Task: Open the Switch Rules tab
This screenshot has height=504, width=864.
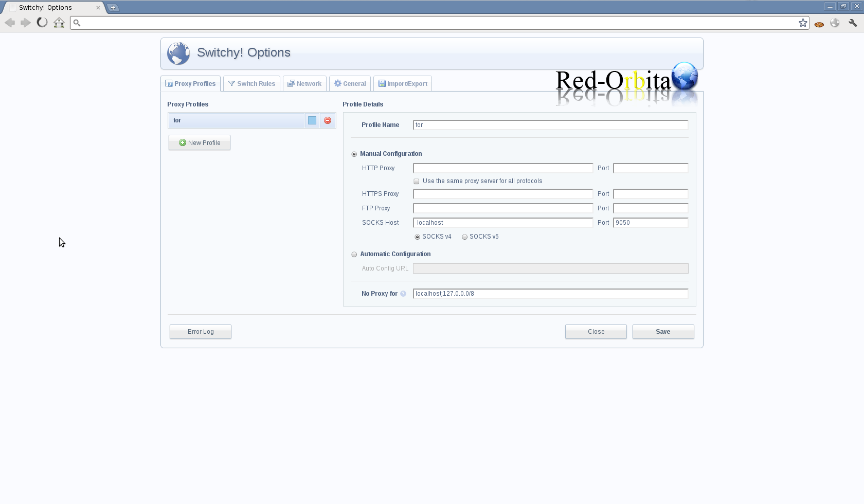Action: 252,84
